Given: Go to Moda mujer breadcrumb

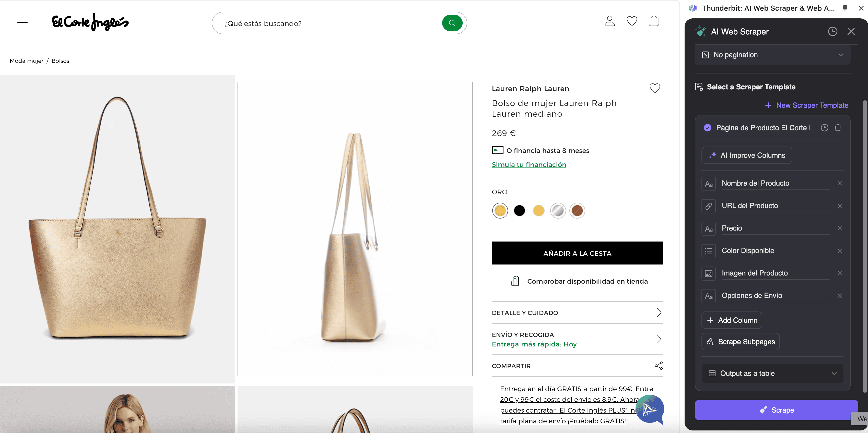Looking at the screenshot, I should 27,61.
